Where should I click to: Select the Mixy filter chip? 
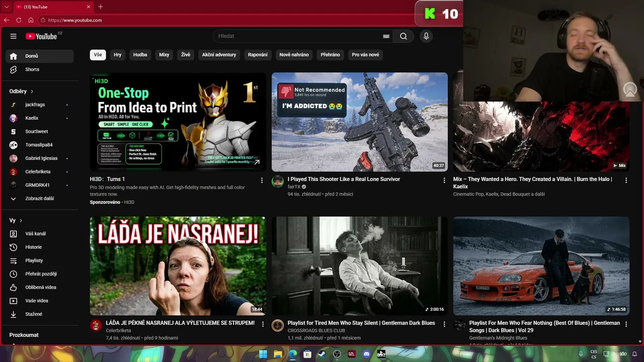point(164,55)
